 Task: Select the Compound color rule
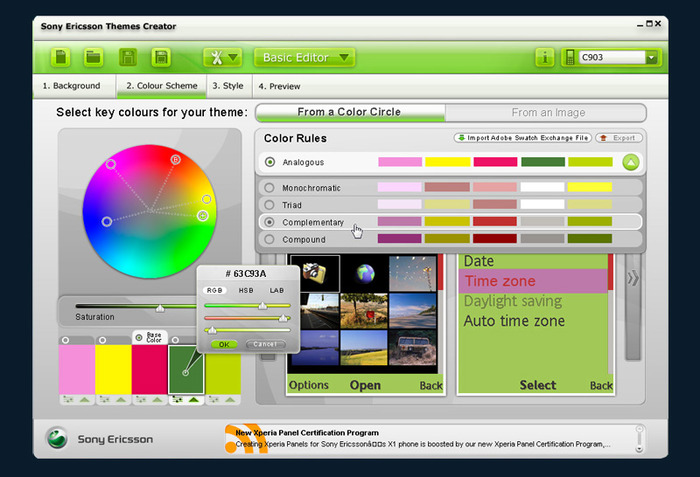(269, 239)
